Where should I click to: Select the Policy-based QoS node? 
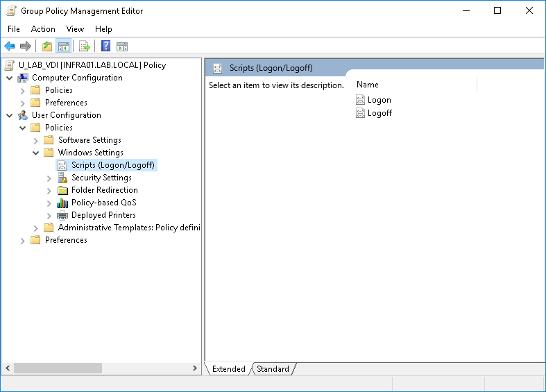(x=103, y=203)
